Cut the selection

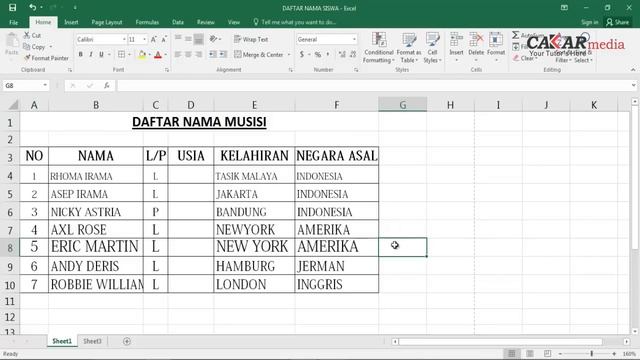(x=32, y=36)
